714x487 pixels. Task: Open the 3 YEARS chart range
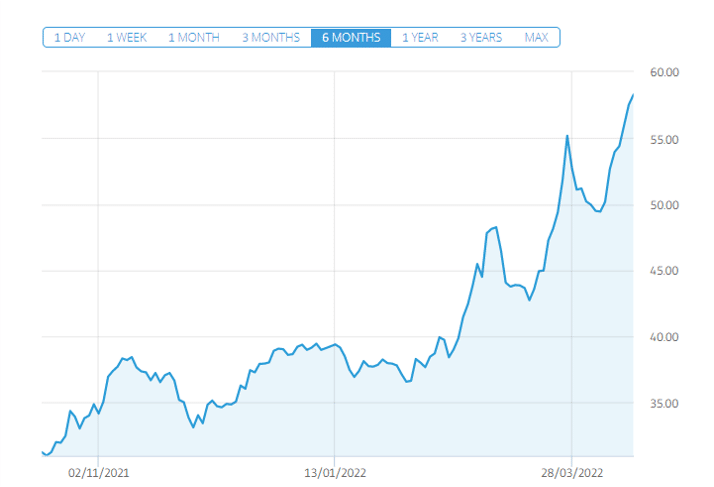pyautogui.click(x=481, y=37)
